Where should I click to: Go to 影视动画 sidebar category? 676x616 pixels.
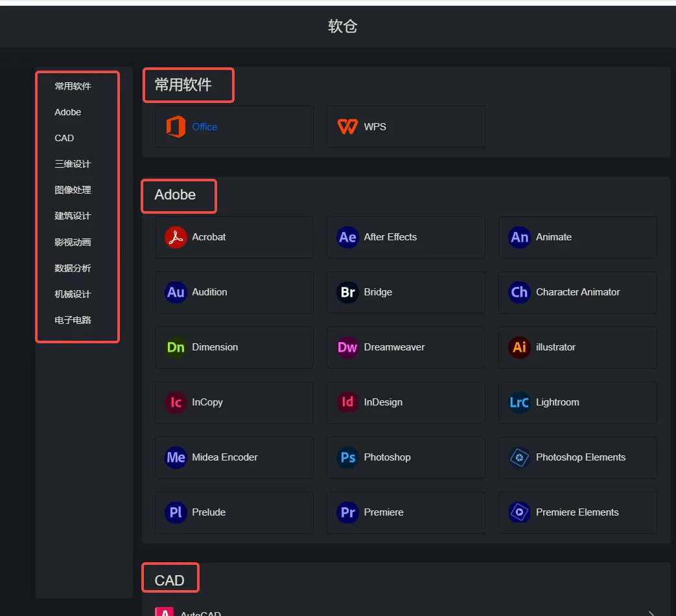pos(73,242)
